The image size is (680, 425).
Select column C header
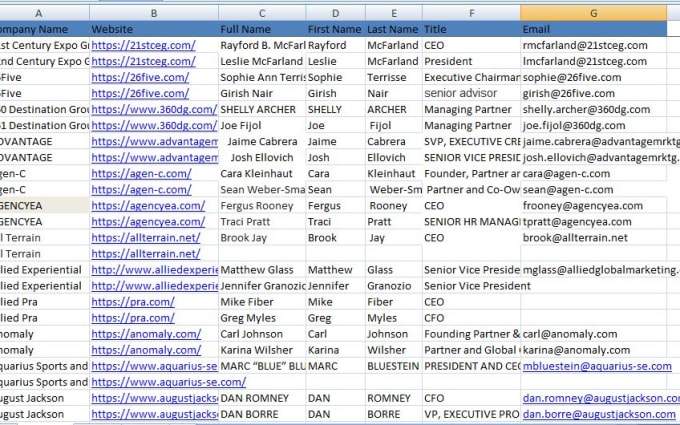click(262, 13)
